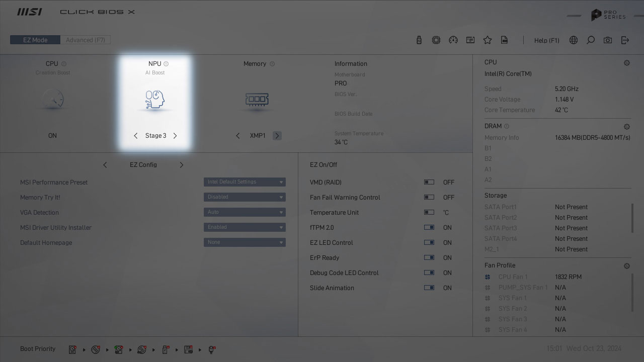Disable the fTPM 2.0 toggle

(x=429, y=228)
